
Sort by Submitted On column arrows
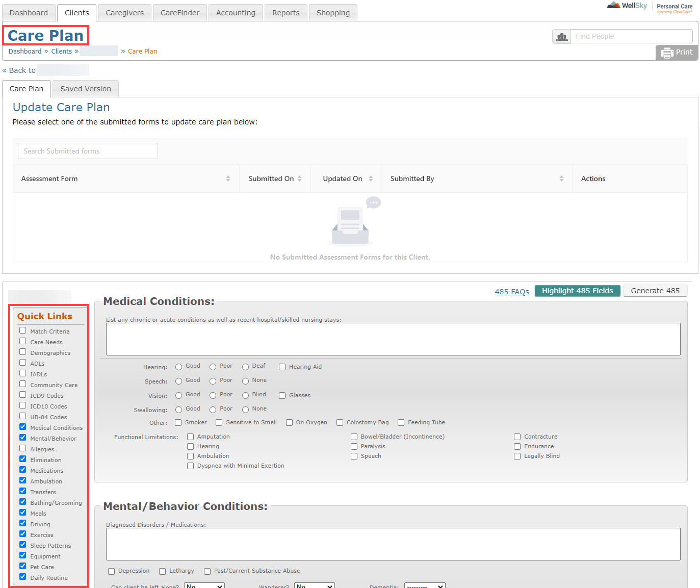[300, 178]
